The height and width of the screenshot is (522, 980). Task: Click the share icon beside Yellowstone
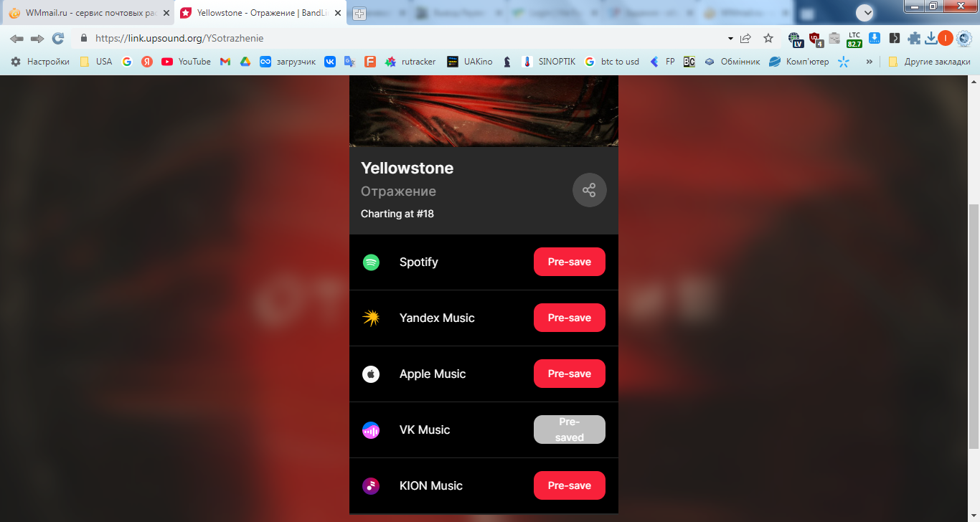click(590, 190)
